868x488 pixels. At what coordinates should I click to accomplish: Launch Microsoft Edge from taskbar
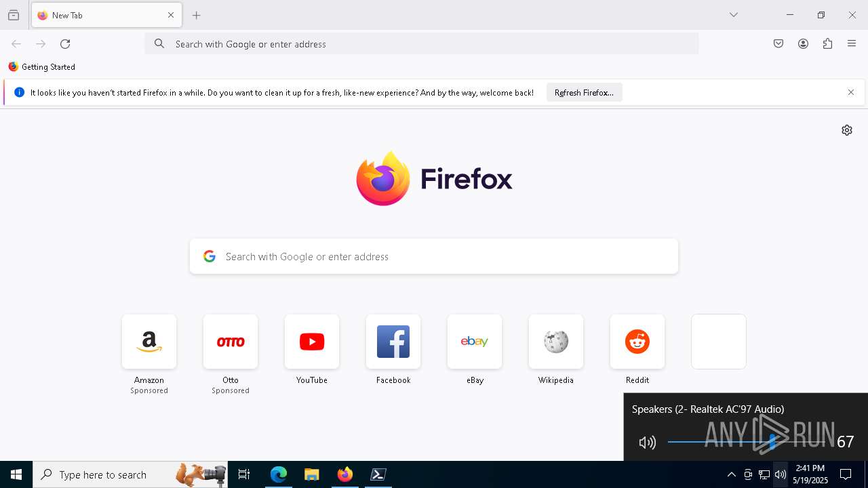[279, 474]
